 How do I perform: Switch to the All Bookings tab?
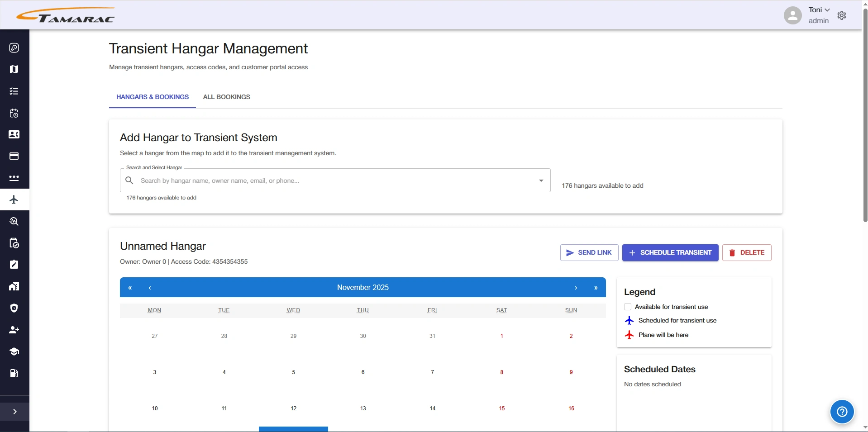pos(226,97)
